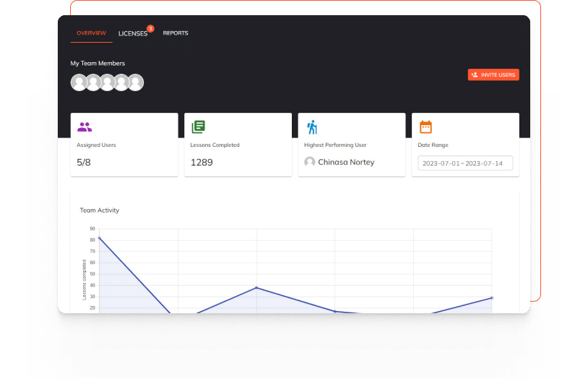Go to the Reports tab

[x=176, y=33]
